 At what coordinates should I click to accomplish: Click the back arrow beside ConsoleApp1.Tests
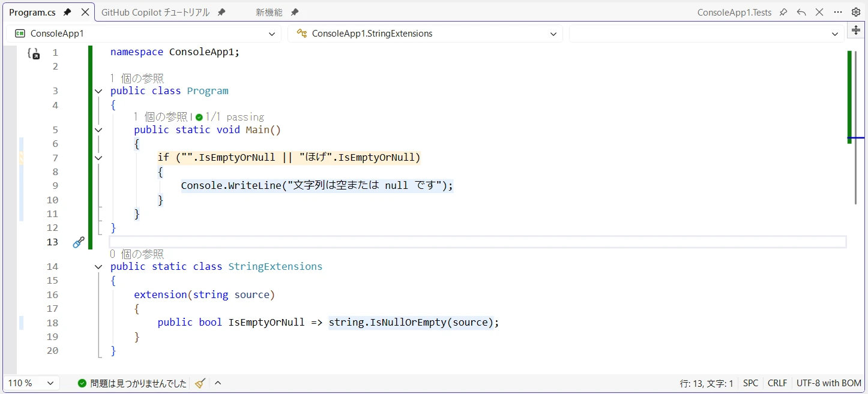(x=801, y=12)
